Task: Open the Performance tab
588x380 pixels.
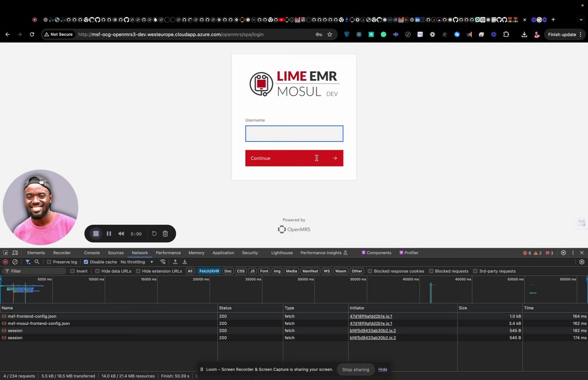Action: pyautogui.click(x=168, y=253)
